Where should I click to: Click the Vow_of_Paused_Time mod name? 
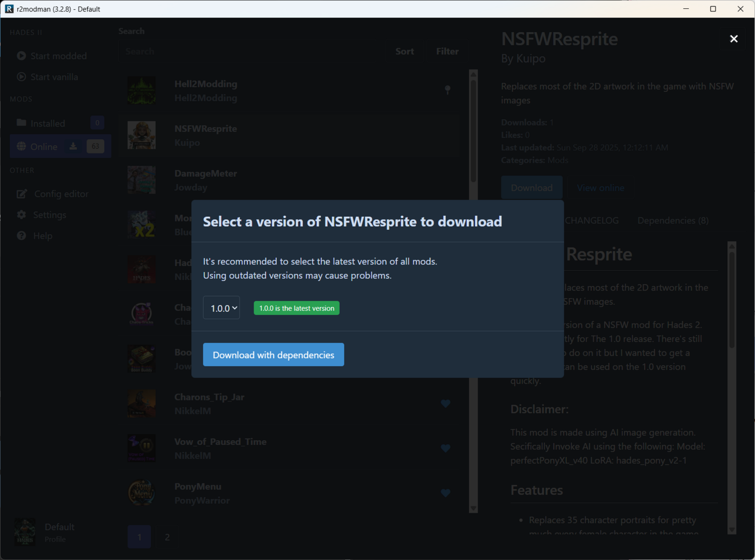(220, 442)
